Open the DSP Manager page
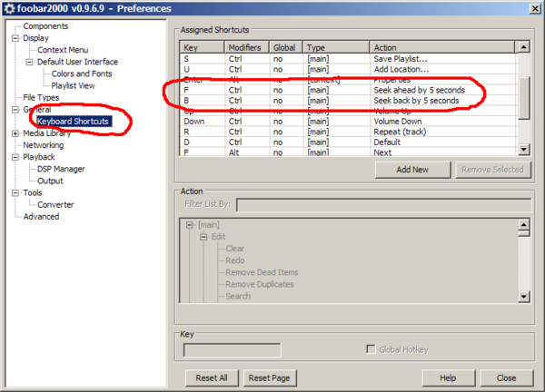Image resolution: width=545 pixels, height=392 pixels. click(61, 169)
